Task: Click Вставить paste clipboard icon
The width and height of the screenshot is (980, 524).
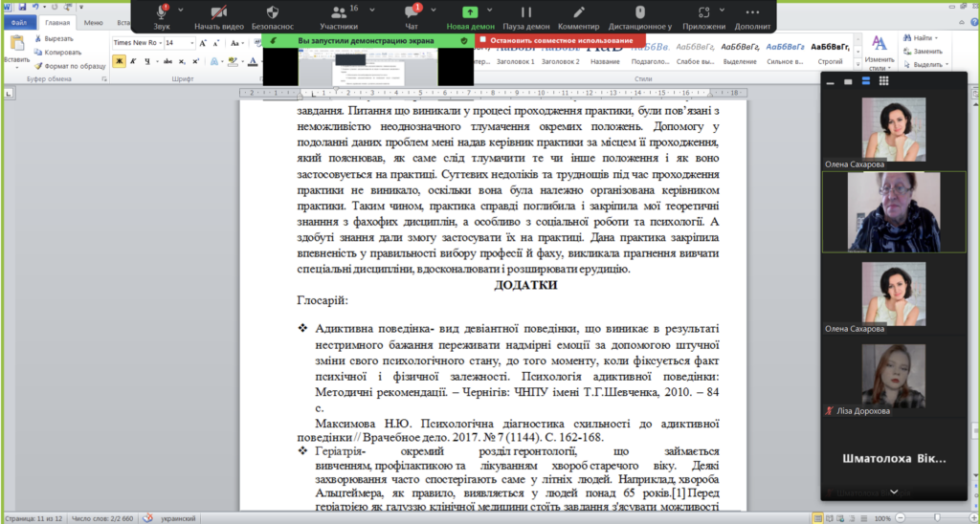Action: point(17,44)
